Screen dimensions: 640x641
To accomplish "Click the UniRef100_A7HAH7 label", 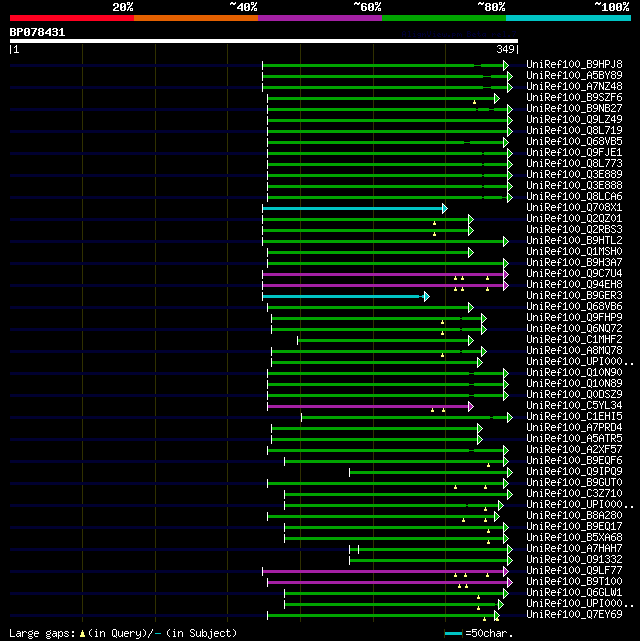I will (574, 549).
